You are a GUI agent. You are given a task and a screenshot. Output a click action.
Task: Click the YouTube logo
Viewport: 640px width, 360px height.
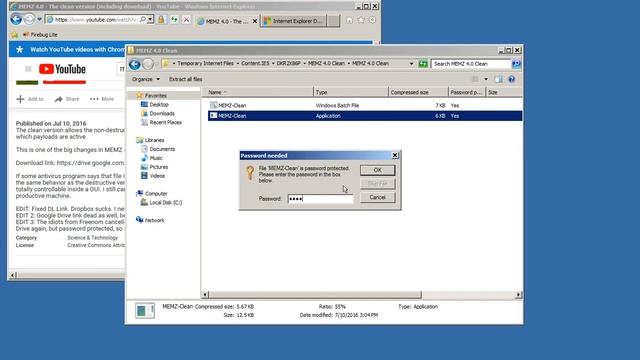coord(62,69)
